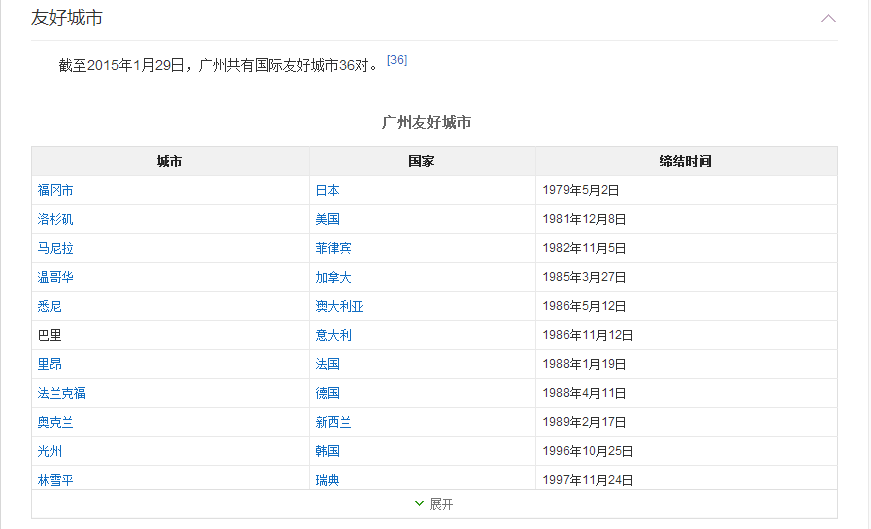Click the 悉尼 link

pyautogui.click(x=49, y=306)
